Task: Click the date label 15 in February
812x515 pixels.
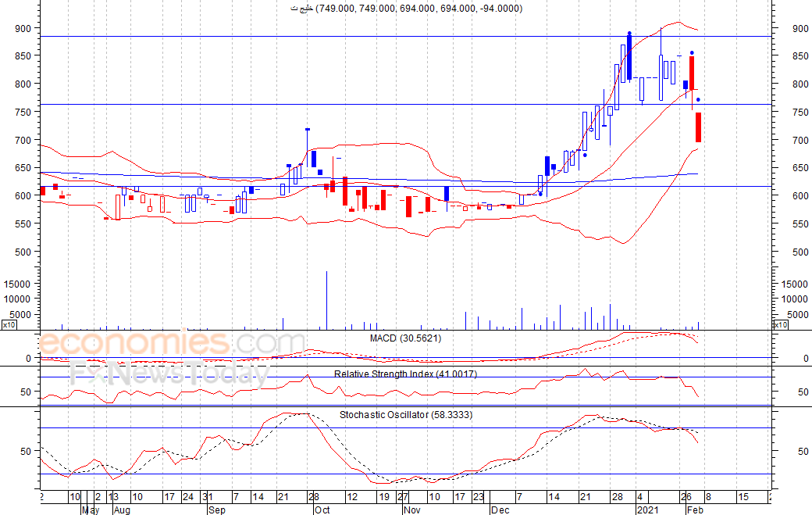Action: (743, 497)
